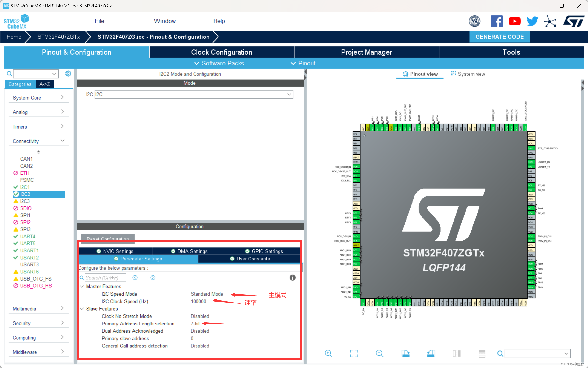Click next search result arrow icon

(153, 278)
